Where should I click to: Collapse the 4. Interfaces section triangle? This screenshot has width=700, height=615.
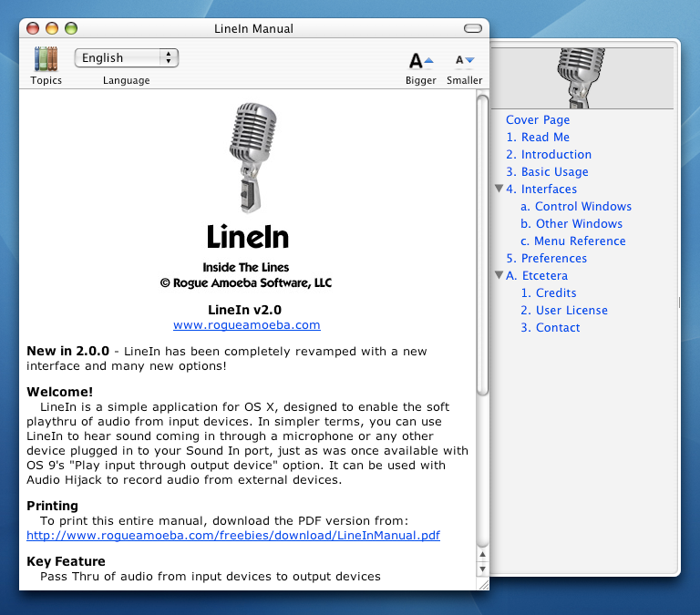click(x=499, y=189)
